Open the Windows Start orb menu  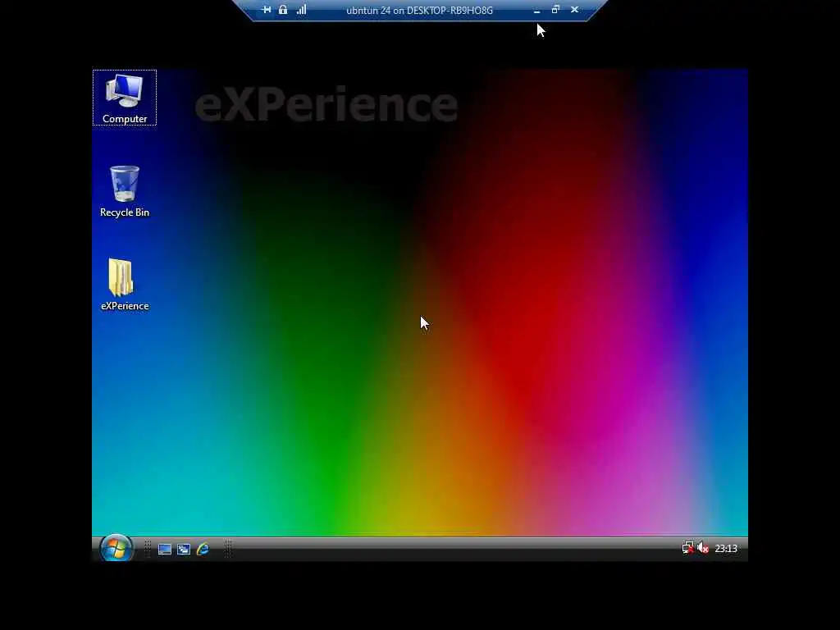coord(116,549)
